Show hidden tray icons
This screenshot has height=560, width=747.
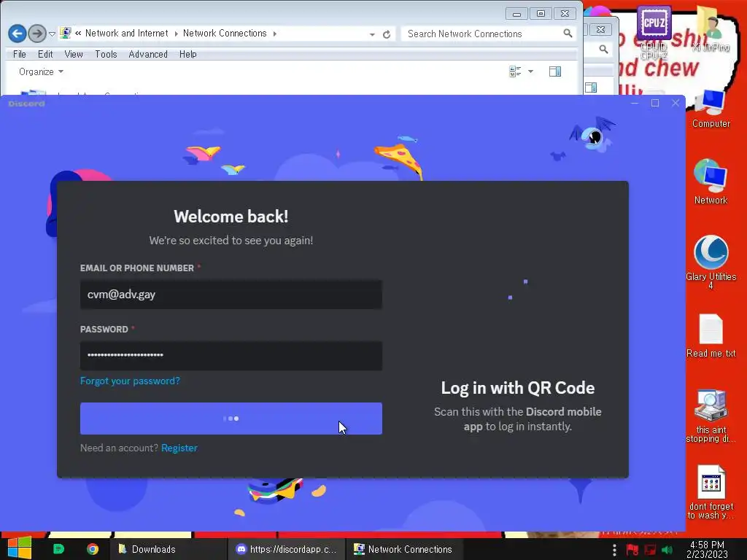[x=614, y=550]
